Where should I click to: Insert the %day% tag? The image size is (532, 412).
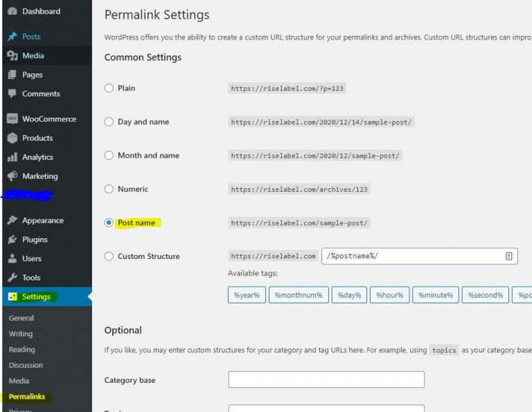349,295
